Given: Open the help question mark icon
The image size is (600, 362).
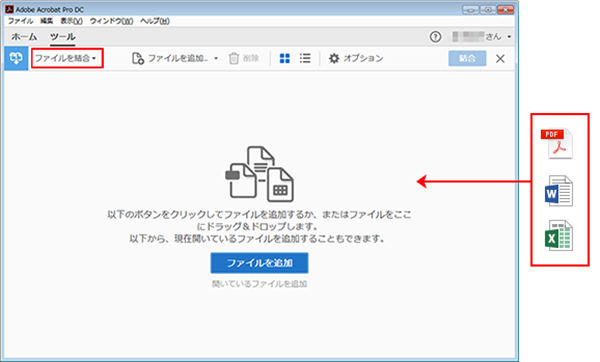Looking at the screenshot, I should 435,37.
